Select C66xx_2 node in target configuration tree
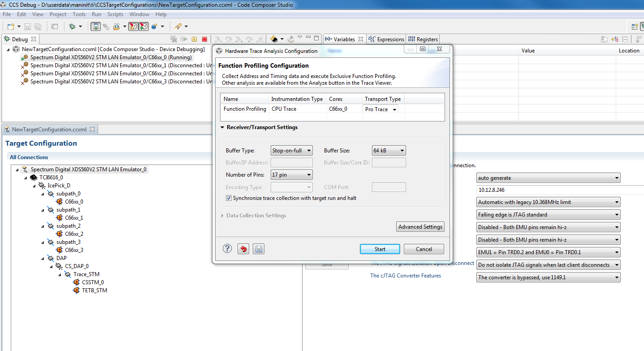This screenshot has height=351, width=644. (74, 234)
